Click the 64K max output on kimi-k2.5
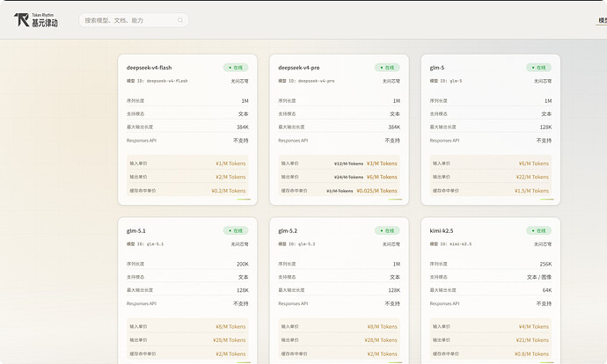Screen dimensions: 607x364 coord(547,290)
